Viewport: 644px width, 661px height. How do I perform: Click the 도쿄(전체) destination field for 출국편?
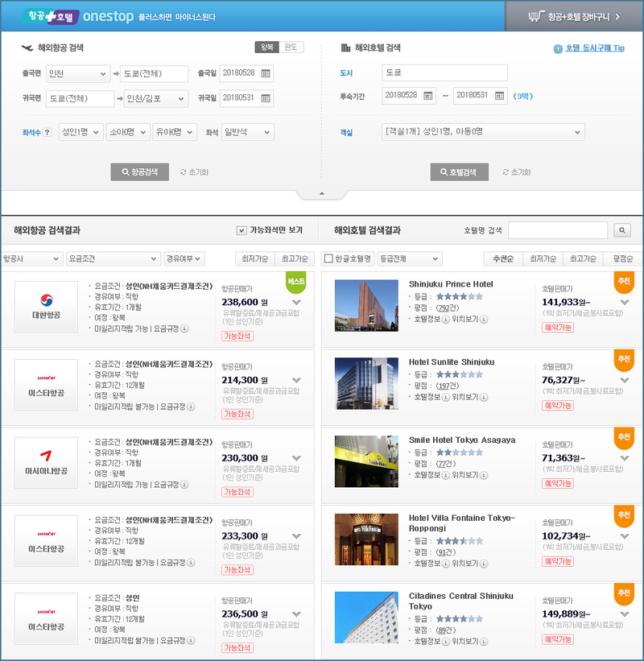pos(155,74)
